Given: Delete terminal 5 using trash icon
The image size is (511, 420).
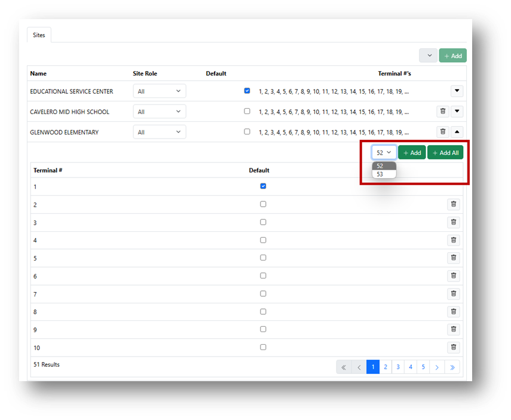Looking at the screenshot, I should pyautogui.click(x=453, y=257).
